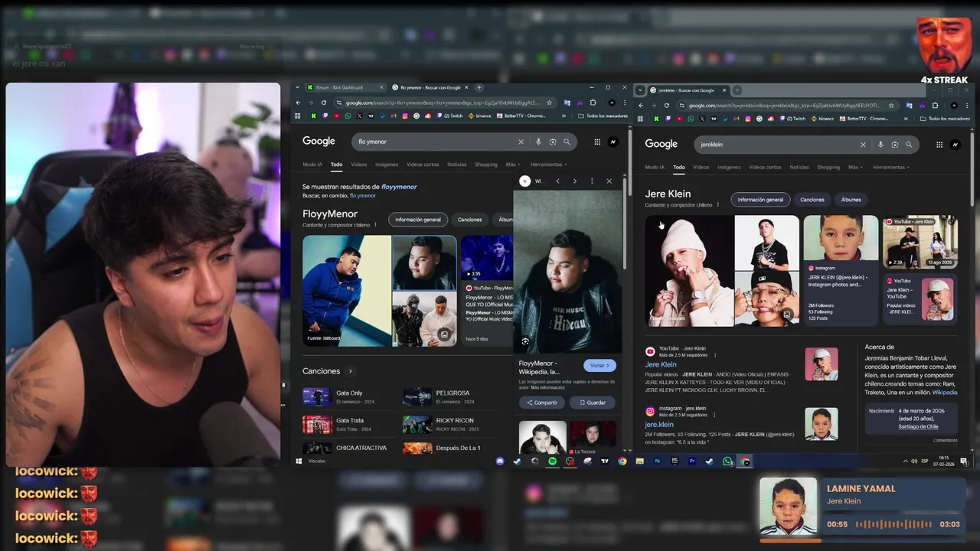
Task: Click magnifier search icon in jereklein window
Action: click(909, 145)
